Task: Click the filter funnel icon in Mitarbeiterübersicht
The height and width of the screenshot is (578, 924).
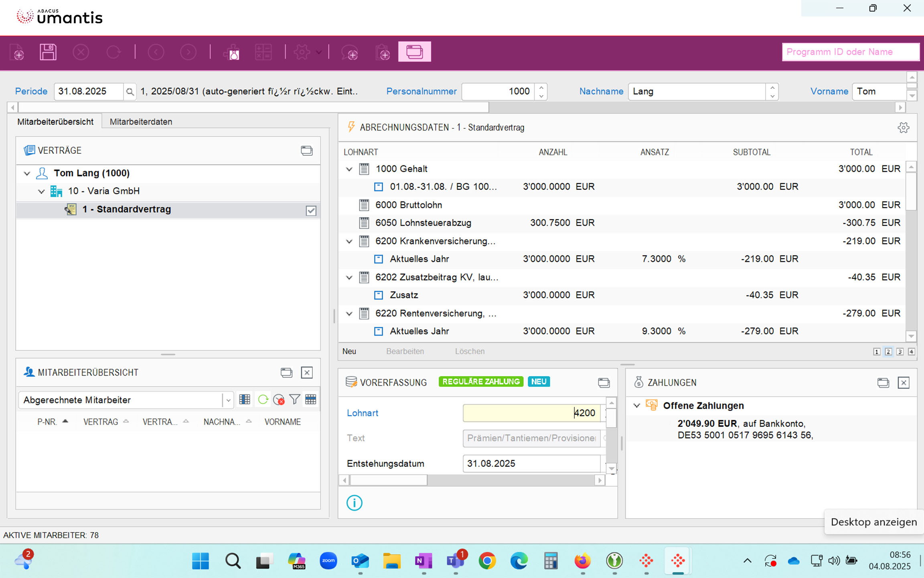Action: 294,399
